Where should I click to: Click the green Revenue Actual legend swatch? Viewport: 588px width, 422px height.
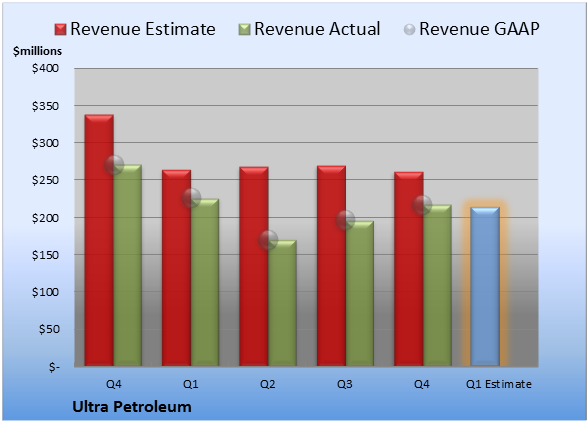(x=244, y=29)
